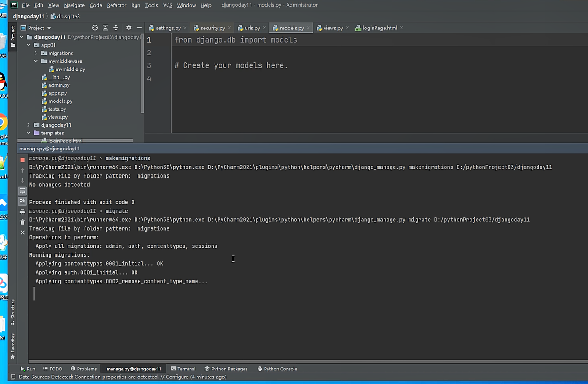Open the Python Console tool window
The image size is (588, 384).
pos(277,369)
